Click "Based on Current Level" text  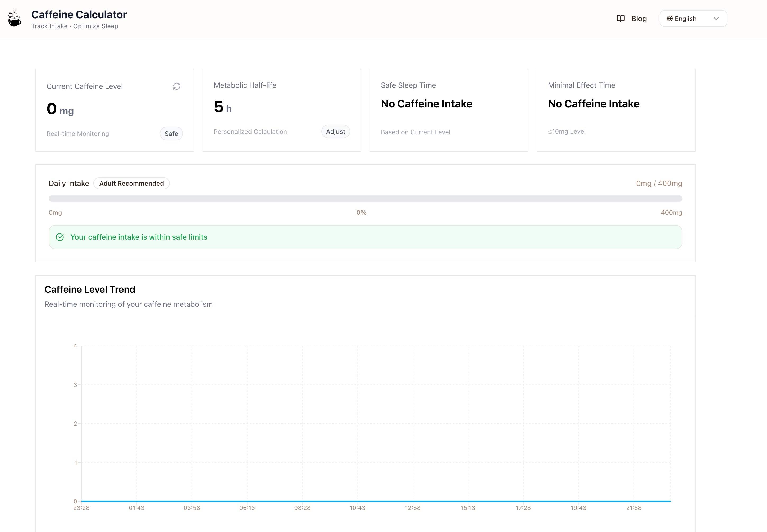(x=415, y=132)
